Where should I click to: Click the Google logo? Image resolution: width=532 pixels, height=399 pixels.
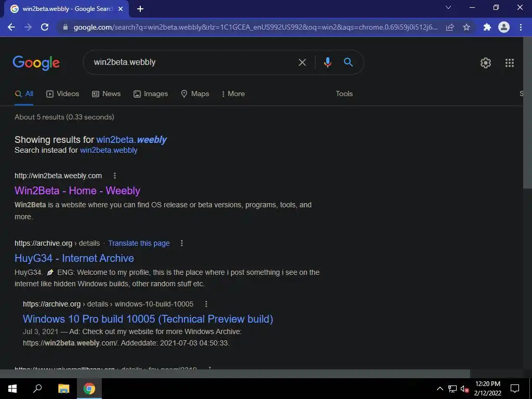pyautogui.click(x=36, y=63)
